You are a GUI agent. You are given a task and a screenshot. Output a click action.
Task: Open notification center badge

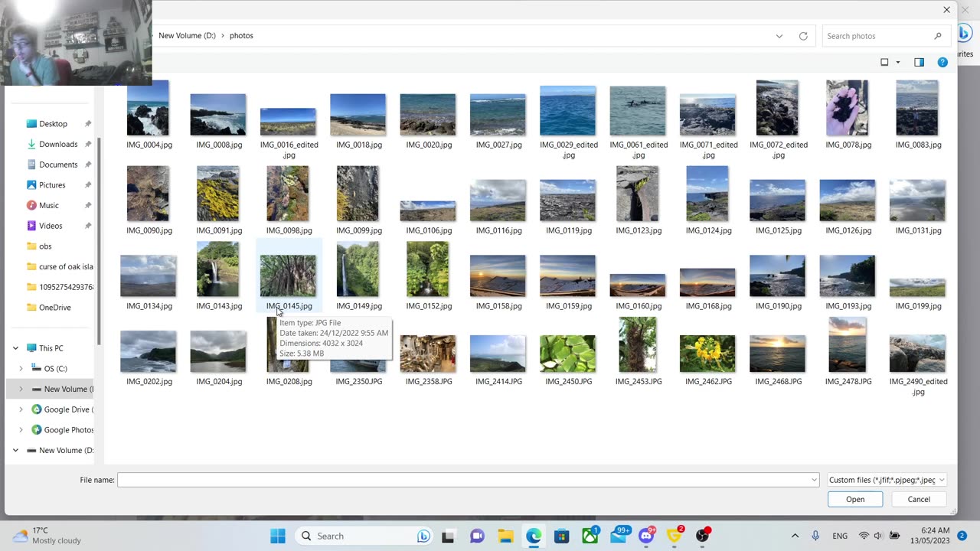coord(962,536)
